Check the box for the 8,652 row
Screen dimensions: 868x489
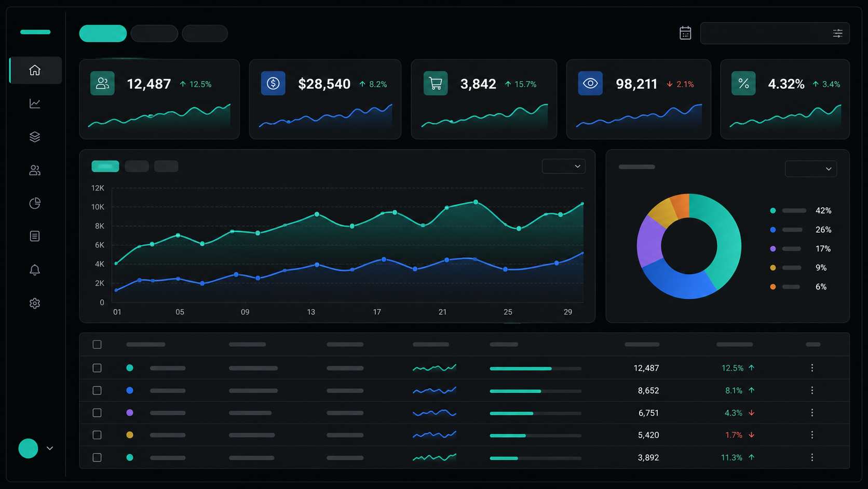97,390
